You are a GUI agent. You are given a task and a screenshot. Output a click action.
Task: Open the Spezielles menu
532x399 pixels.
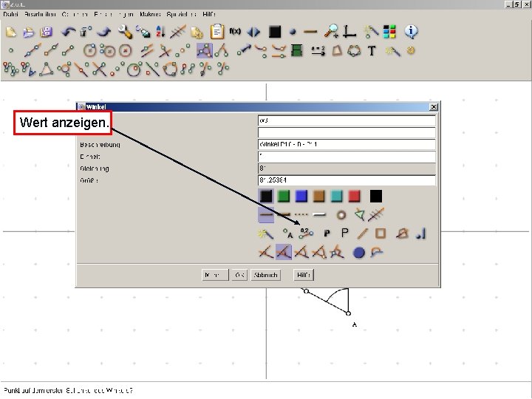[x=182, y=14]
